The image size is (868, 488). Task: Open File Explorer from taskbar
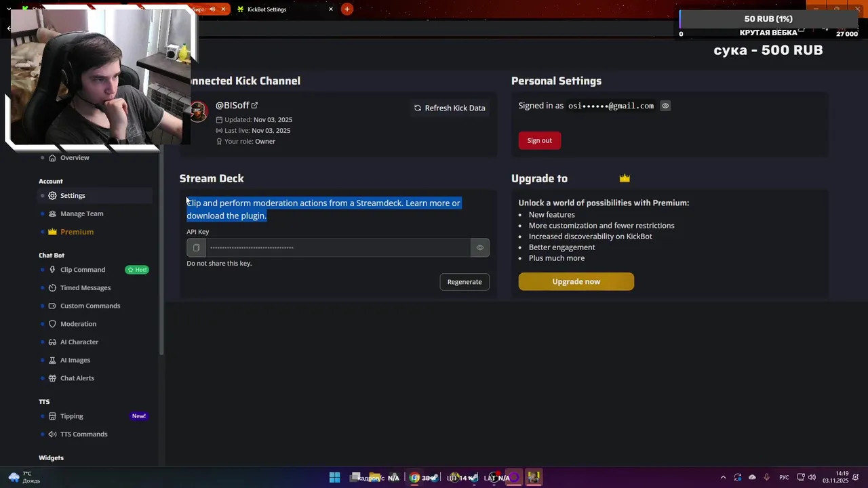coord(375,477)
